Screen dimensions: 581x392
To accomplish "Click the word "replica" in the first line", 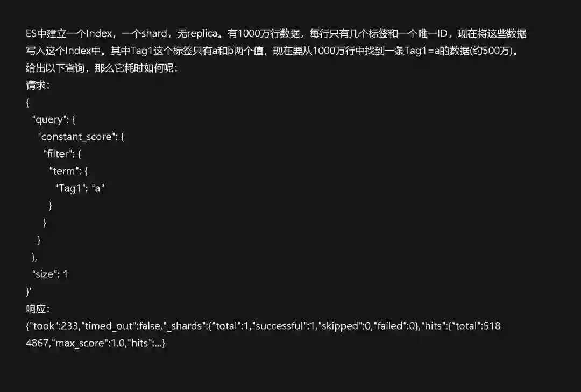I will [x=202, y=34].
